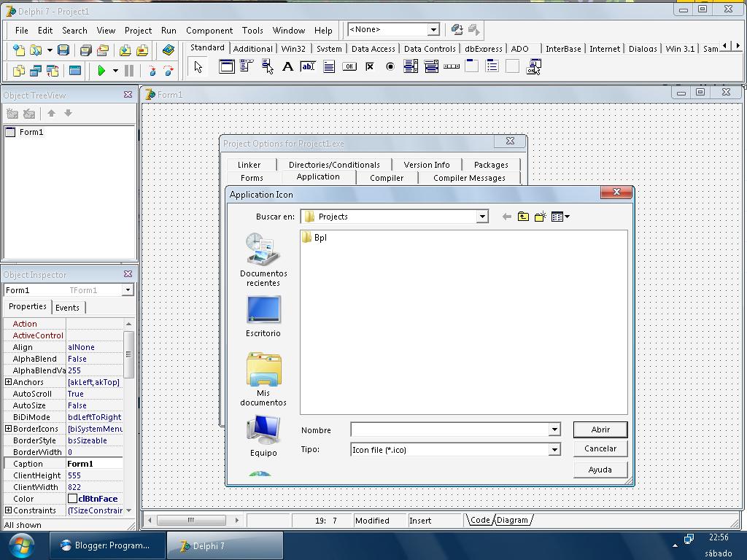Open the desktop layout <None> dropdown
This screenshot has width=747, height=560.
pos(433,29)
